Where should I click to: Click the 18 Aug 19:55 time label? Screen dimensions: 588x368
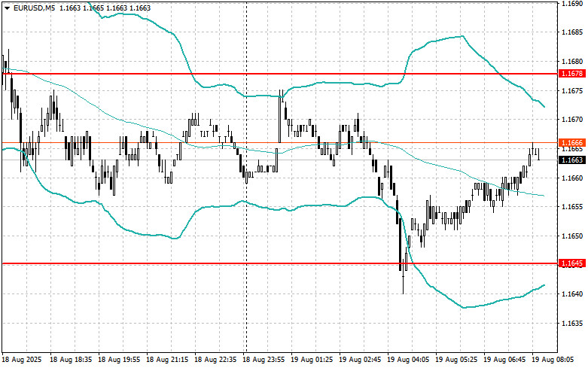[x=119, y=360]
